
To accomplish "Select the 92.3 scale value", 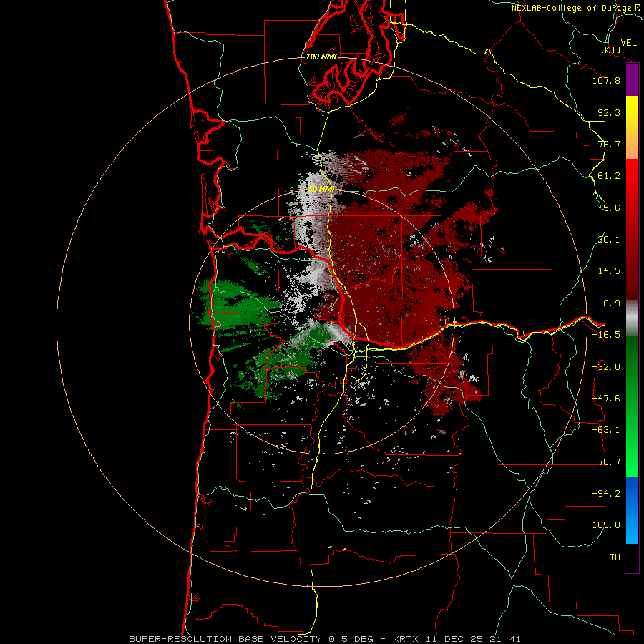I will pos(609,112).
